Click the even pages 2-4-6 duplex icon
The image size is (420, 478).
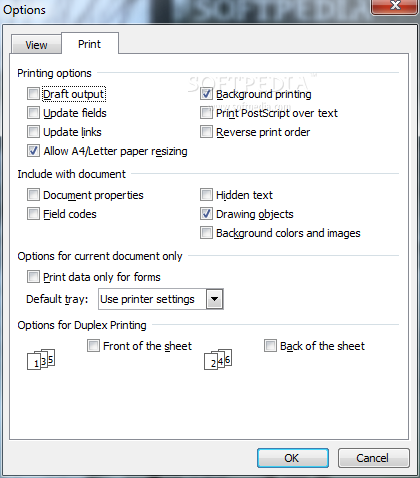[218, 359]
